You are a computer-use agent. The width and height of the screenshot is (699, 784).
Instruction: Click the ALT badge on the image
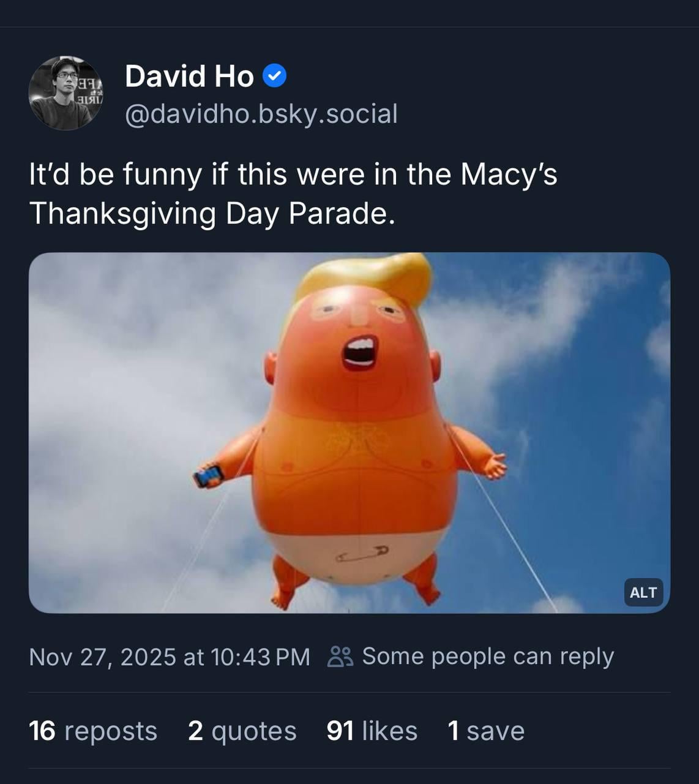[643, 592]
